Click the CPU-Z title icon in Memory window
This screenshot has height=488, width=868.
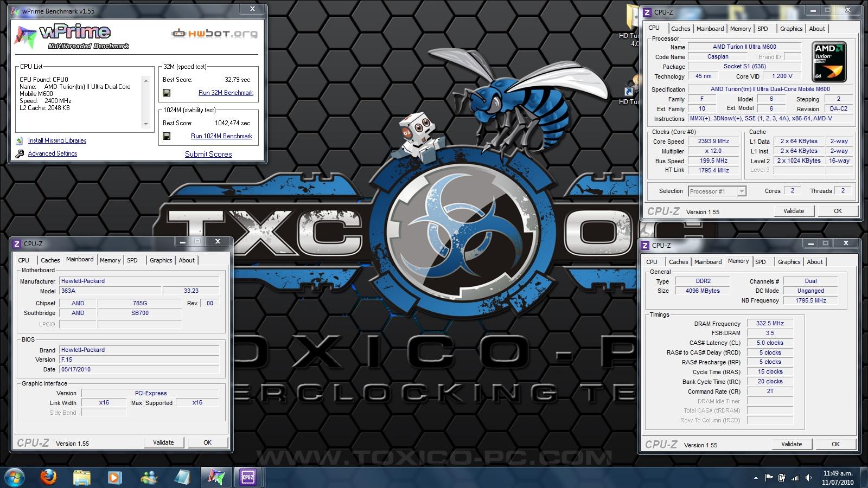646,246
